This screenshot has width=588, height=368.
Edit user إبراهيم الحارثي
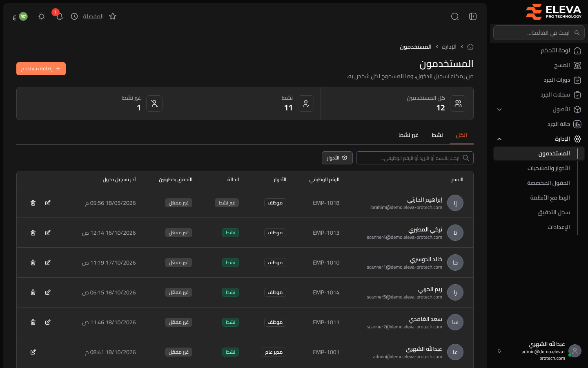[x=48, y=203]
